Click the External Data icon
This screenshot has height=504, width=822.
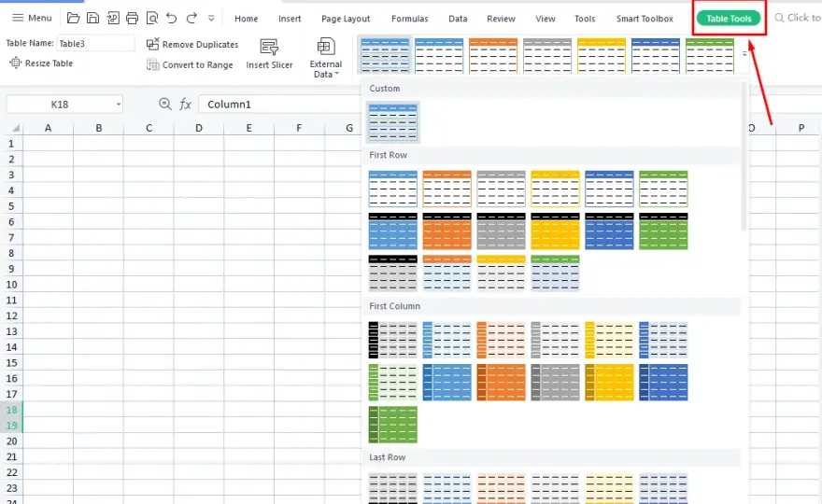[x=326, y=46]
